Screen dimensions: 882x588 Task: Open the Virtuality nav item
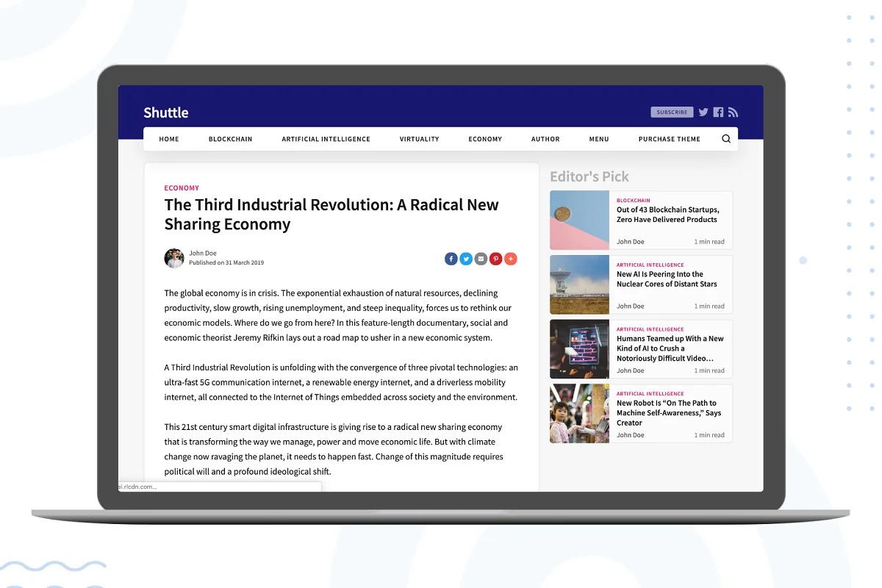click(x=419, y=139)
